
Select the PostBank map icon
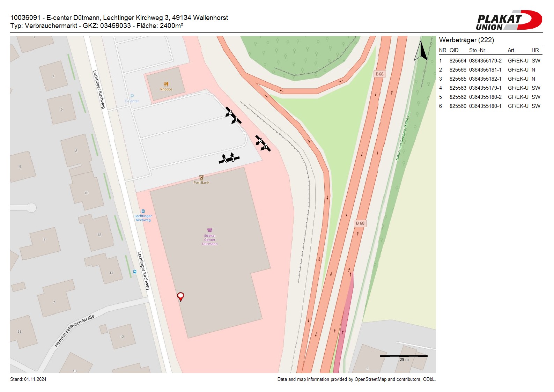pos(201,178)
